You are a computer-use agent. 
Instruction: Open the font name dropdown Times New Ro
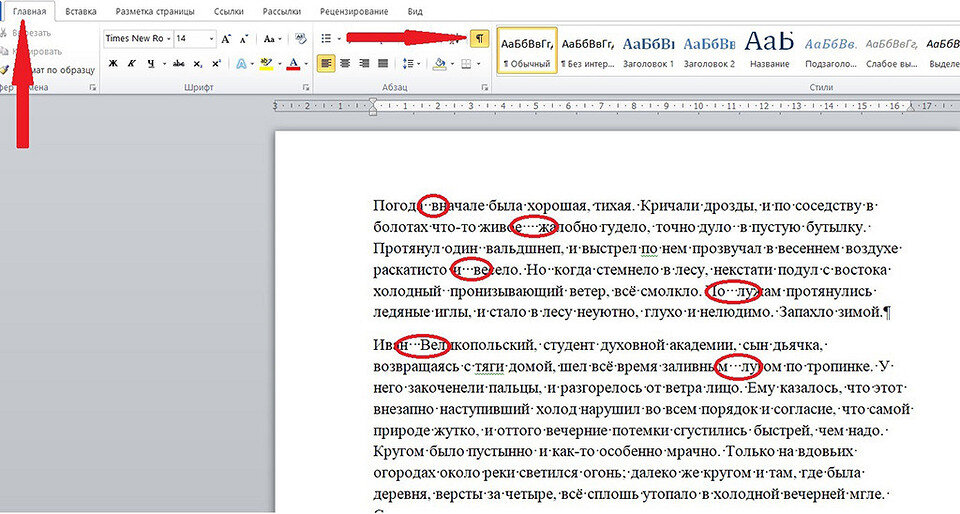pos(169,39)
